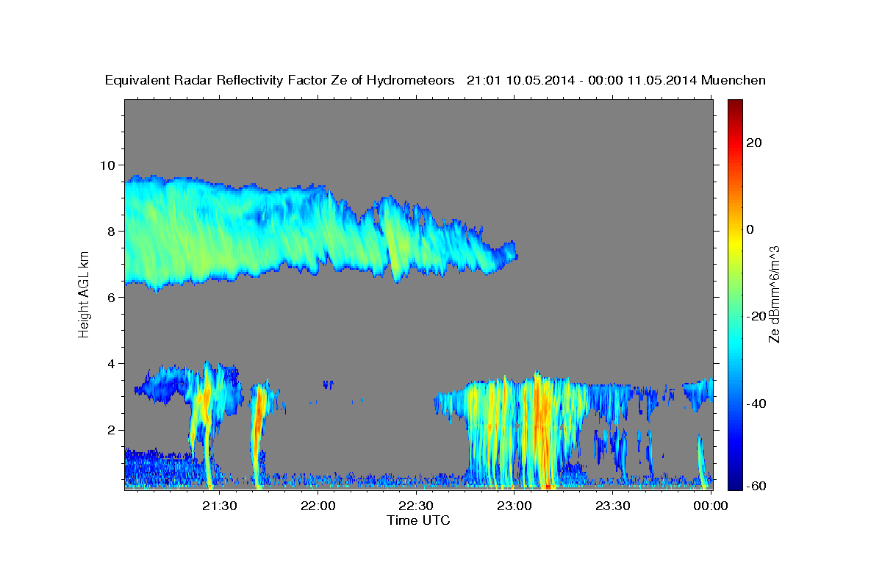
Task: Click the dark blue bottom of colorbar
Action: click(734, 483)
